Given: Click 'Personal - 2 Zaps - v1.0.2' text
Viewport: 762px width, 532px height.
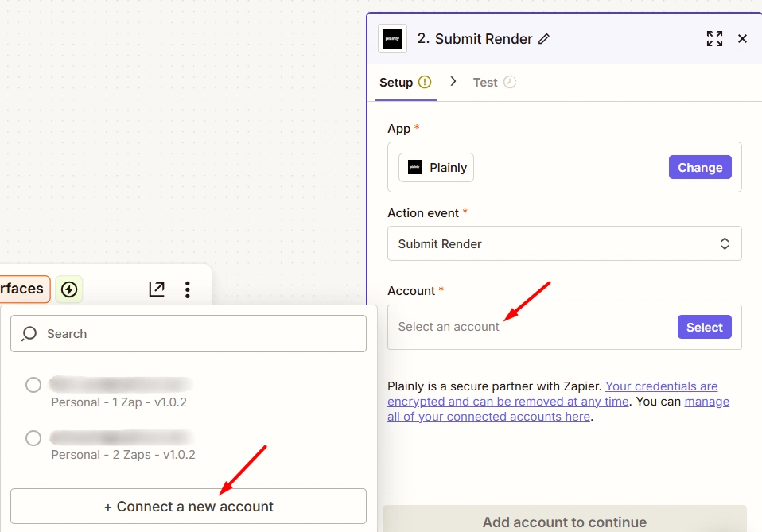Looking at the screenshot, I should (123, 455).
